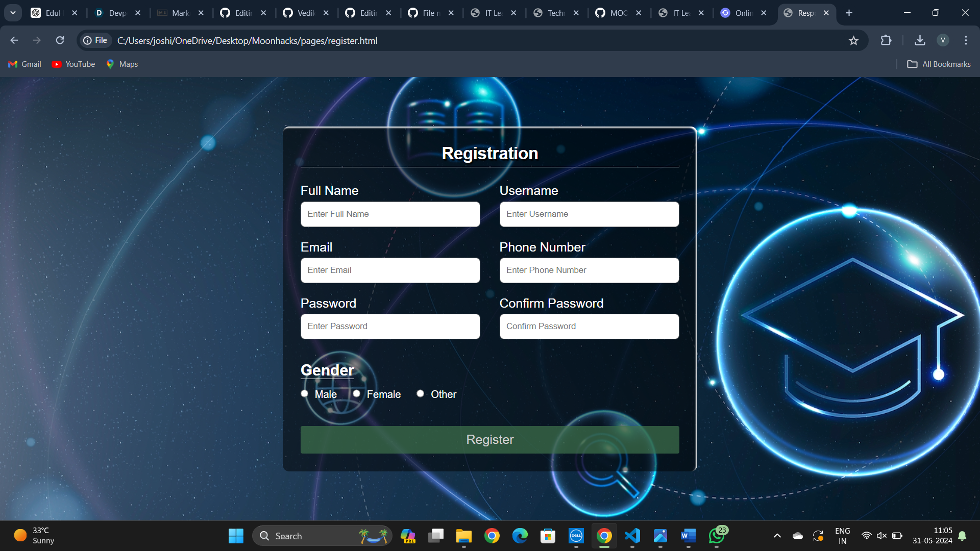Open WhatsApp from the taskbar
Image resolution: width=980 pixels, height=551 pixels.
[x=717, y=536]
